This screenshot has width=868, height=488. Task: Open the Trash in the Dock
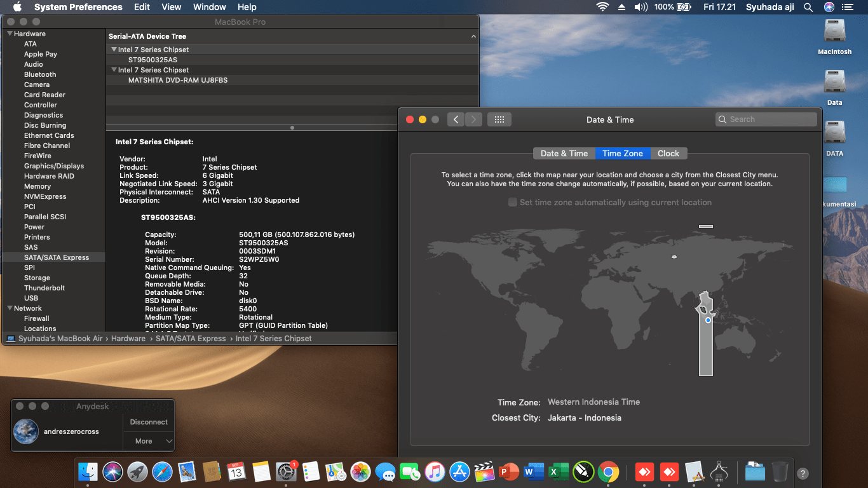click(x=780, y=471)
